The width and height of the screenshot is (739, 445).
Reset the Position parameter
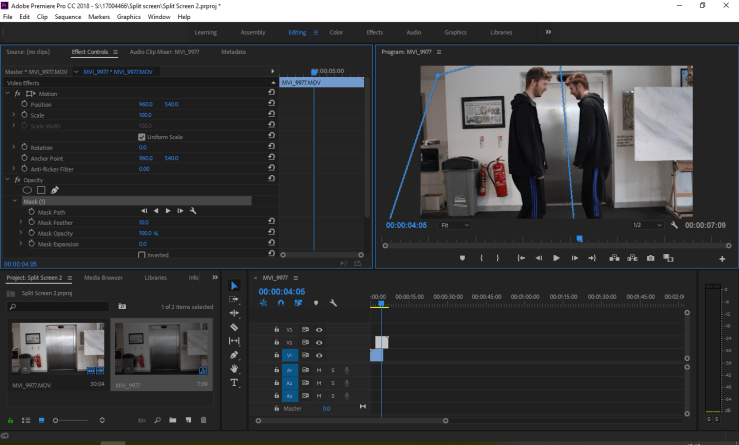click(271, 104)
